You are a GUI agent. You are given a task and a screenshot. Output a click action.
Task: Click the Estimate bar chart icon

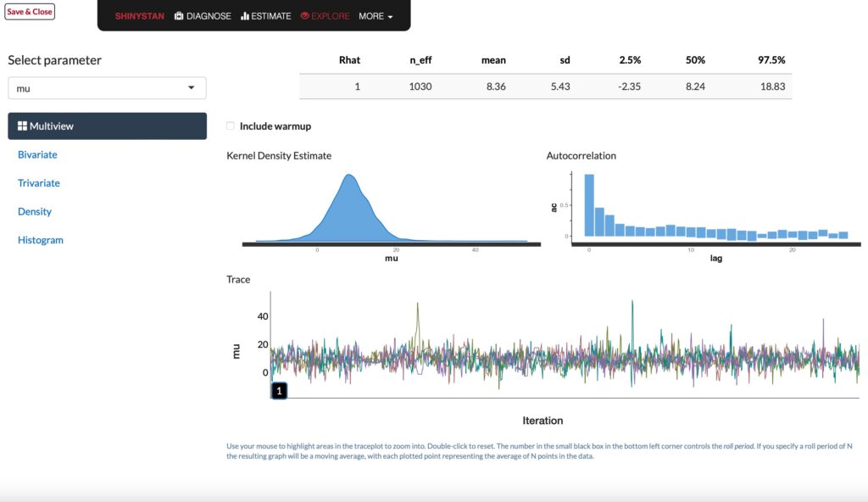tap(245, 16)
